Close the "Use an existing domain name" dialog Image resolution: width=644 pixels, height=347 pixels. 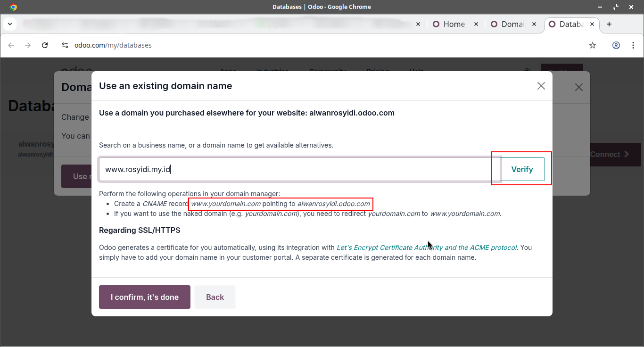pyautogui.click(x=541, y=86)
